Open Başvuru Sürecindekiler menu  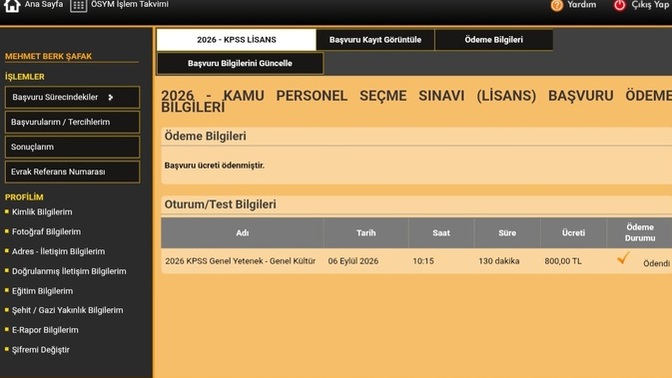(72, 97)
